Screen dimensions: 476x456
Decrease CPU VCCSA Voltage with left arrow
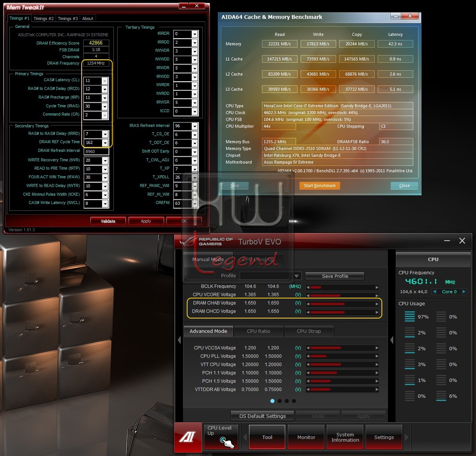click(x=308, y=348)
